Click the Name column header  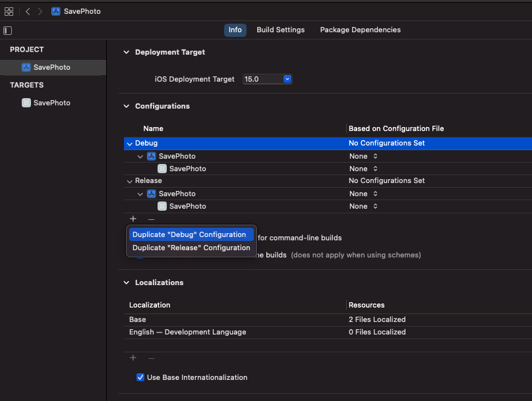tap(153, 128)
